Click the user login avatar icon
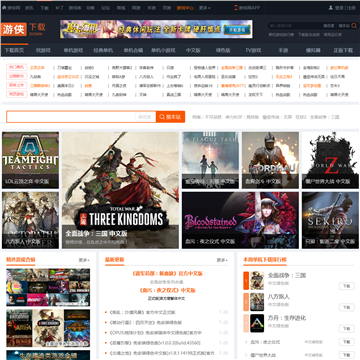 pos(331,8)
